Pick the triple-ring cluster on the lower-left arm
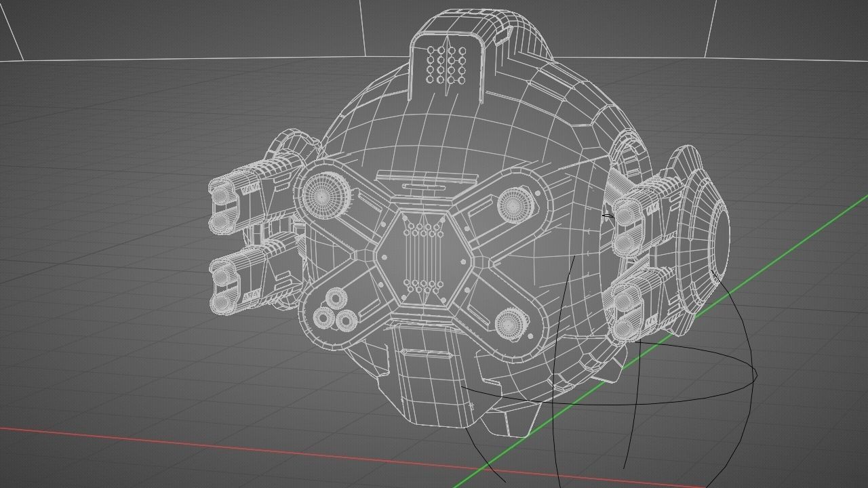868x488 pixels. [334, 309]
